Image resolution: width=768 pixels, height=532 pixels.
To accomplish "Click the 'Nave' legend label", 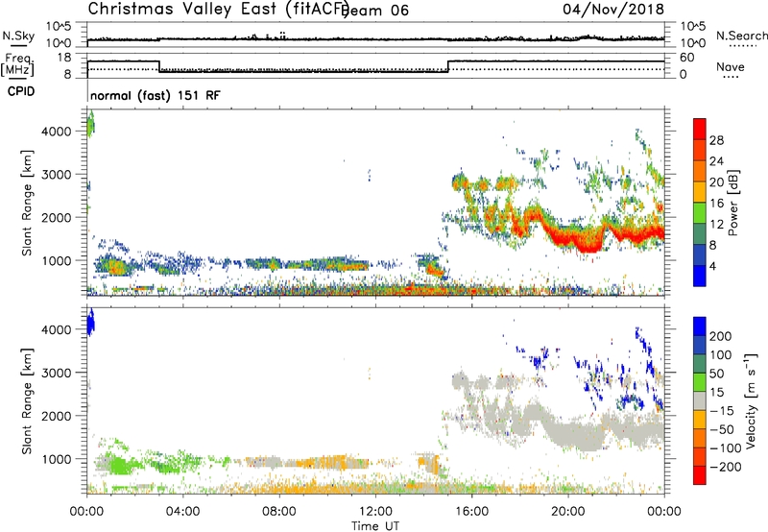I will coord(731,66).
